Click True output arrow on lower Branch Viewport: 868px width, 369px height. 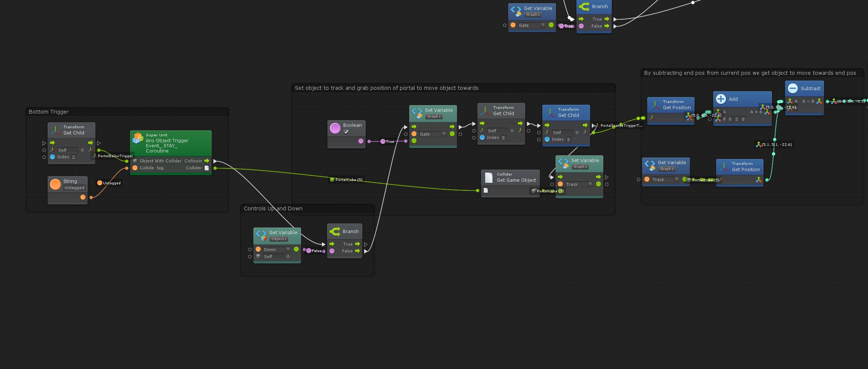pyautogui.click(x=358, y=244)
